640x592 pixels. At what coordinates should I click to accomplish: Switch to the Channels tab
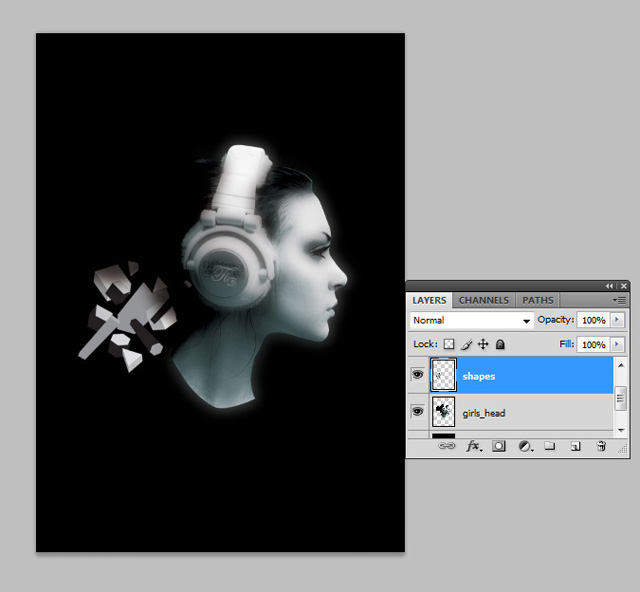point(484,300)
